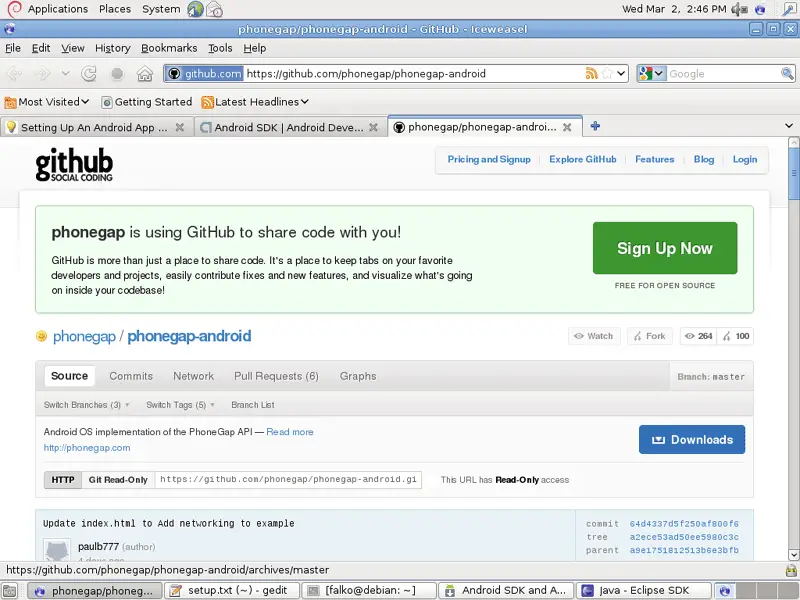Click the browser back arrow
This screenshot has height=600, width=800.
(x=14, y=74)
